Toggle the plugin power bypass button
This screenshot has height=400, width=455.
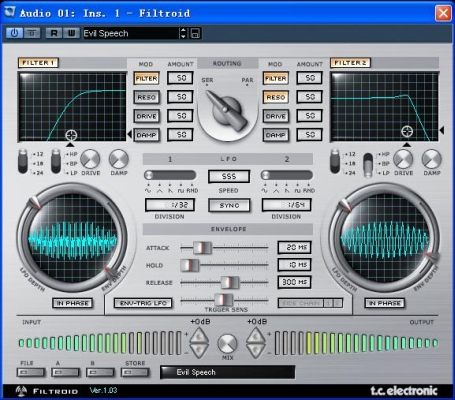(14, 33)
